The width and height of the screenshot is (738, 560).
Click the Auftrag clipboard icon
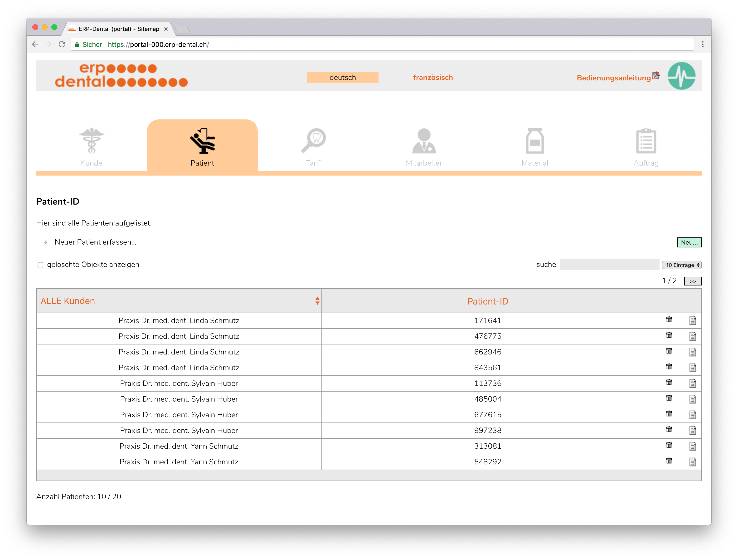coord(646,141)
